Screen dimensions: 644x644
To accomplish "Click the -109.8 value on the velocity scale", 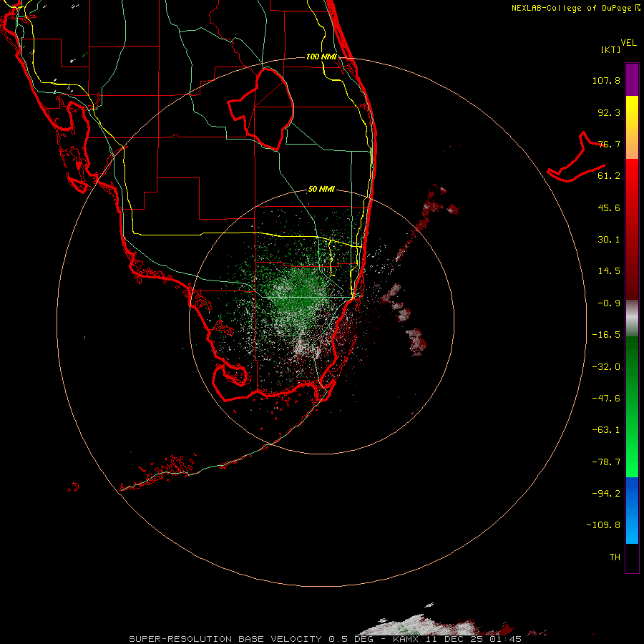I will pos(603,525).
